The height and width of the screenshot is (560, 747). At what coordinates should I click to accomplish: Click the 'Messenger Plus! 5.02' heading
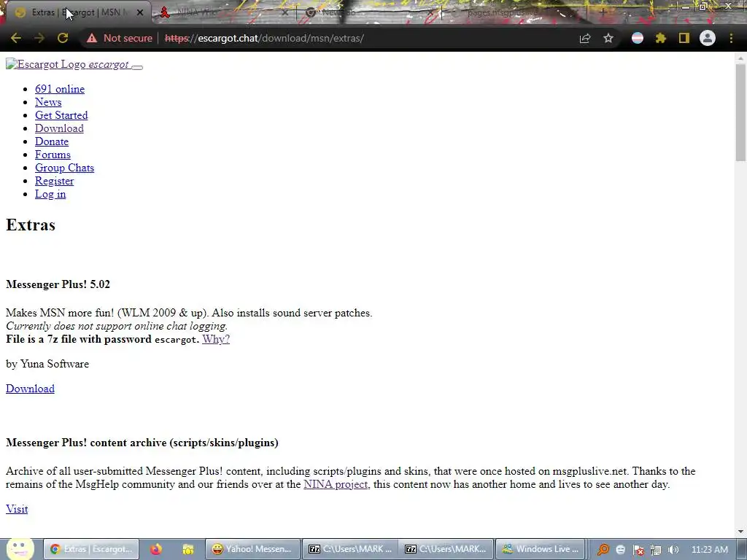tap(58, 284)
